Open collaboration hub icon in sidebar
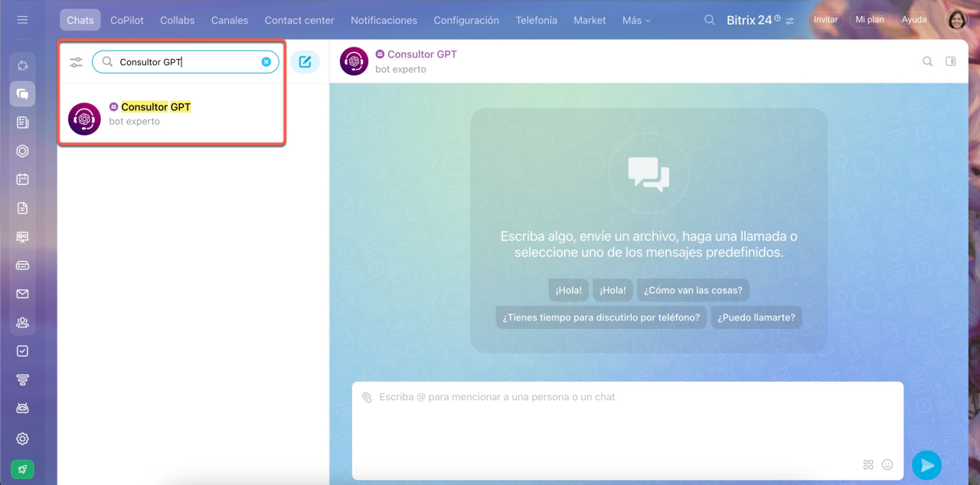The height and width of the screenshot is (485, 980). [x=22, y=66]
